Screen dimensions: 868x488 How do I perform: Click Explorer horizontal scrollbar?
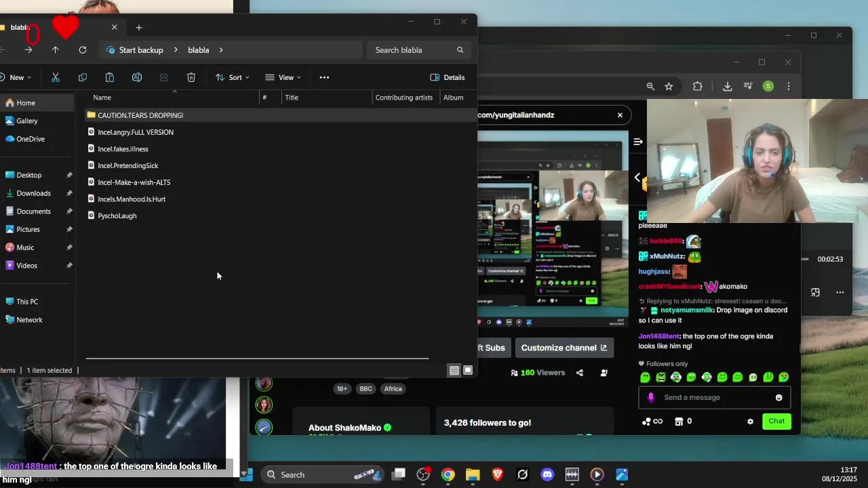257,358
